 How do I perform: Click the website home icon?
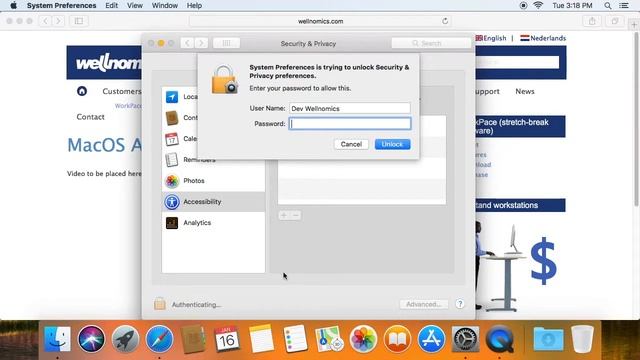point(82,91)
